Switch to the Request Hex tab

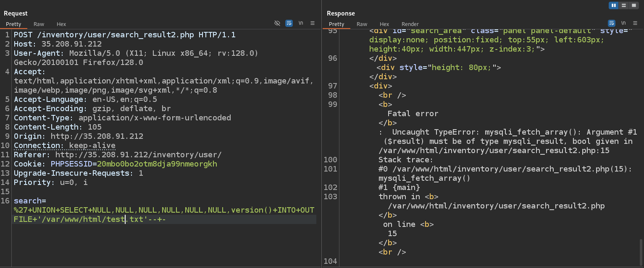pyautogui.click(x=61, y=24)
